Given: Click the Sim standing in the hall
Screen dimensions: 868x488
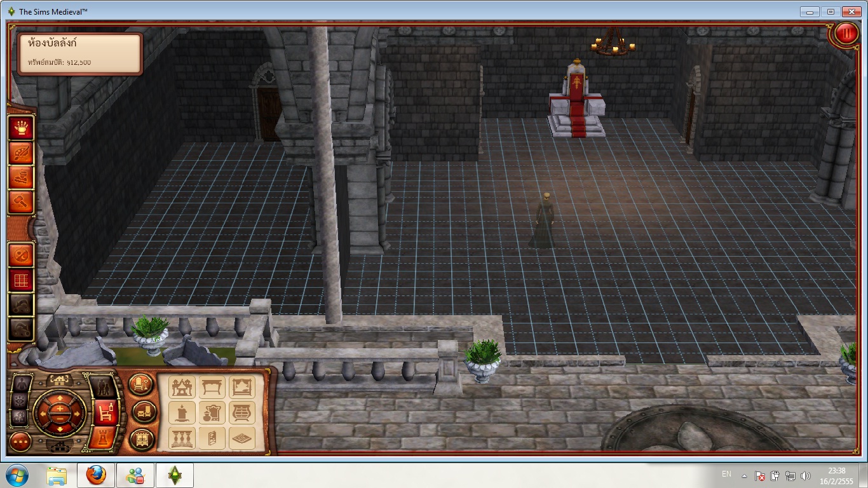Looking at the screenshot, I should point(543,220).
